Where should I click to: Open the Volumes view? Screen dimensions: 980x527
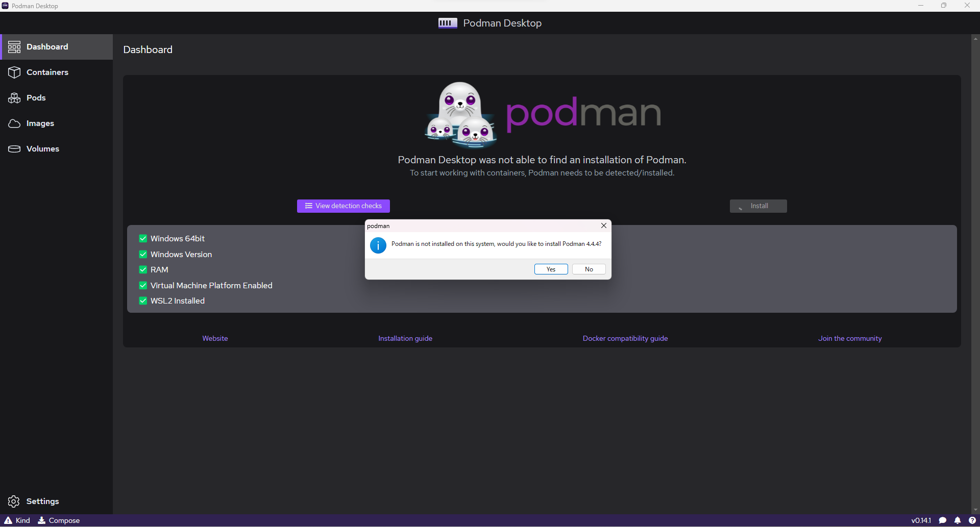[x=43, y=148]
